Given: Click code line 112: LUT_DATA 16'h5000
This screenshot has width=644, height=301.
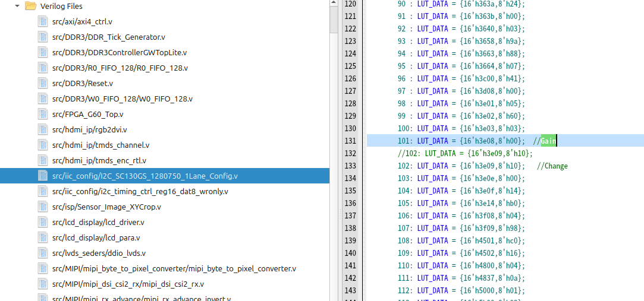Looking at the screenshot, I should [x=461, y=290].
